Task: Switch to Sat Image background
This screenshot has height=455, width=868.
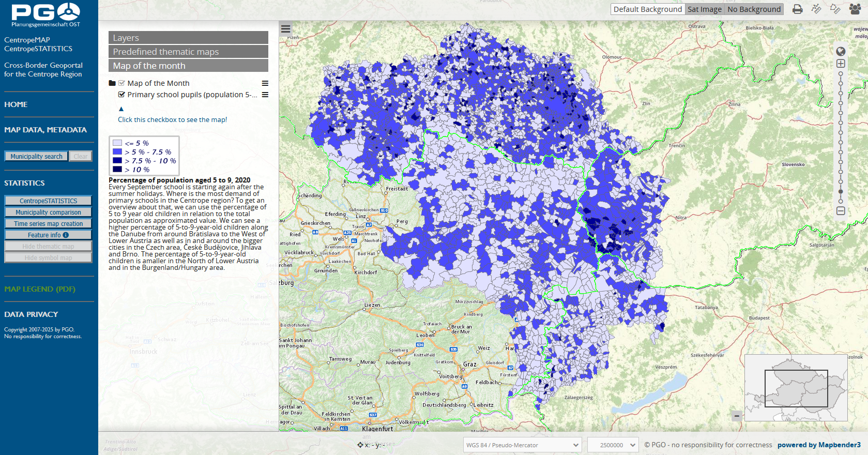Action: point(705,9)
